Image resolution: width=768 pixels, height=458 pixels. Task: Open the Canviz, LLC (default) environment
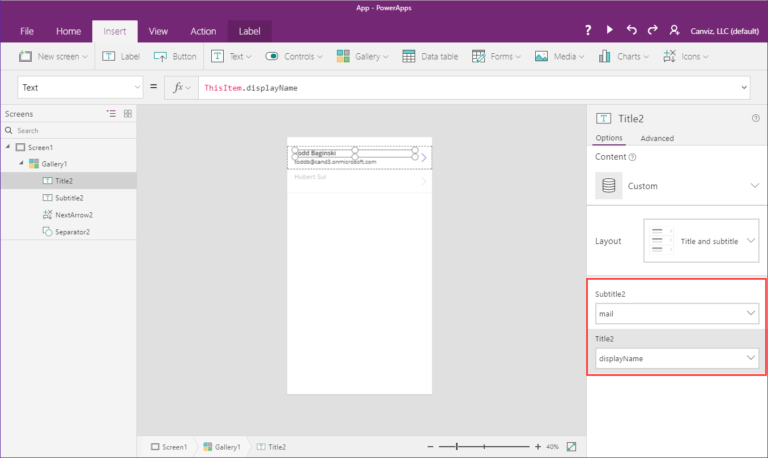coord(724,31)
